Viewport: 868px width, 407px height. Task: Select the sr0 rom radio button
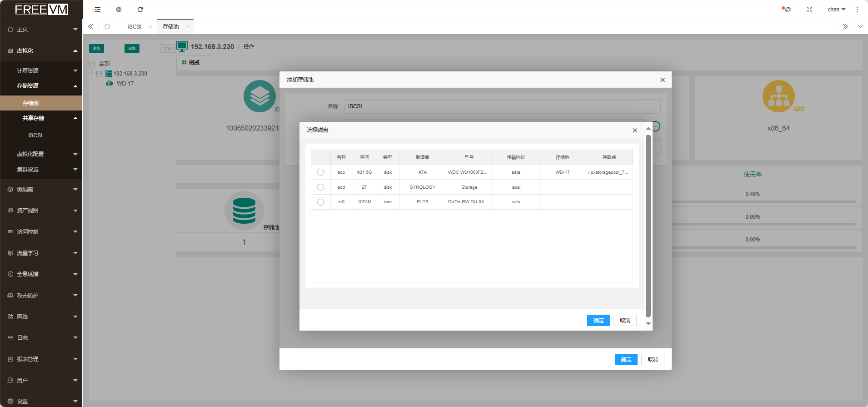pyautogui.click(x=320, y=202)
